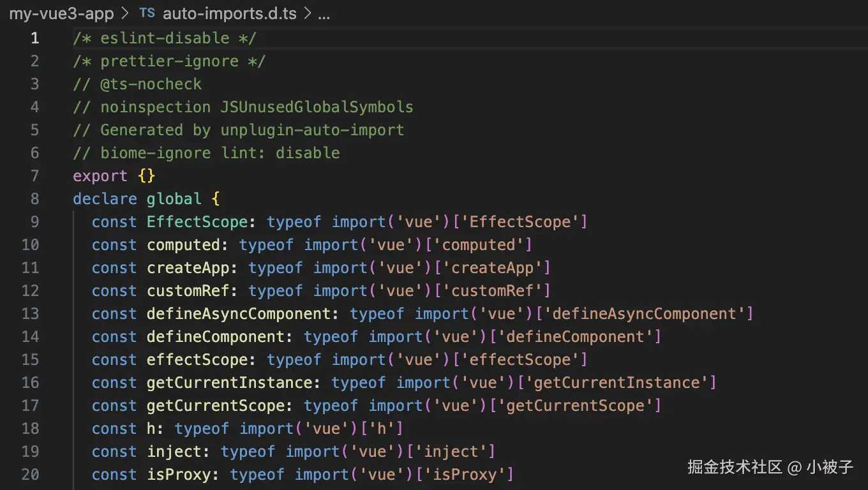Click the TS file icon in breadcrumb
This screenshot has height=490, width=868.
pos(147,13)
